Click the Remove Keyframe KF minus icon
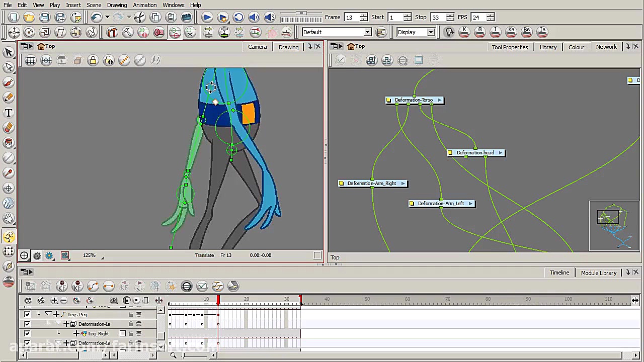This screenshot has height=362, width=644. click(77, 287)
